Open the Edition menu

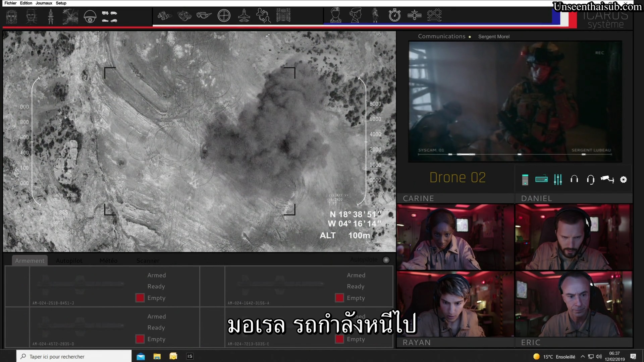click(26, 3)
